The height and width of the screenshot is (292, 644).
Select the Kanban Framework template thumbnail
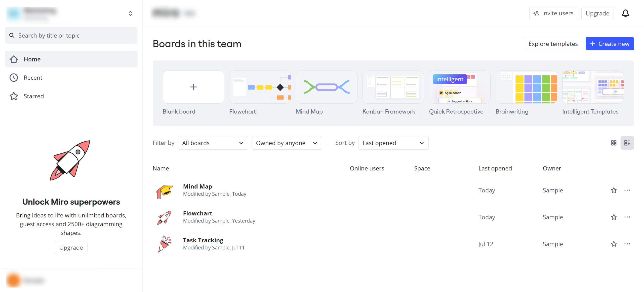pyautogui.click(x=393, y=87)
